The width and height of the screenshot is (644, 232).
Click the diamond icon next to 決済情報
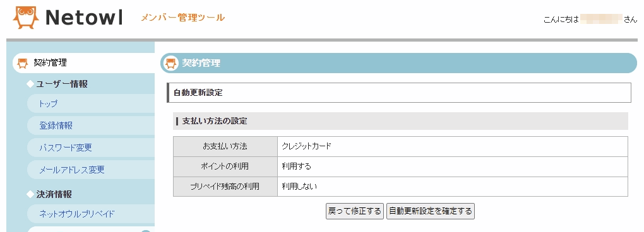[x=30, y=194]
